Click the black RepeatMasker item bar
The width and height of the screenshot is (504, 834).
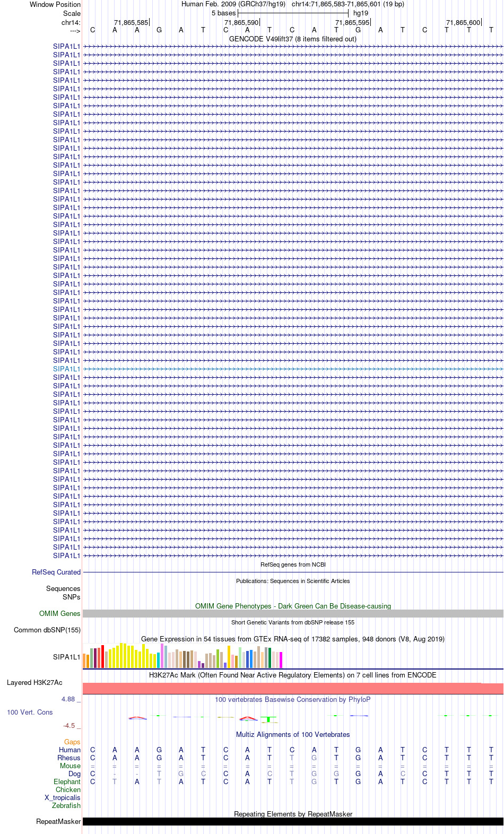pyautogui.click(x=293, y=821)
